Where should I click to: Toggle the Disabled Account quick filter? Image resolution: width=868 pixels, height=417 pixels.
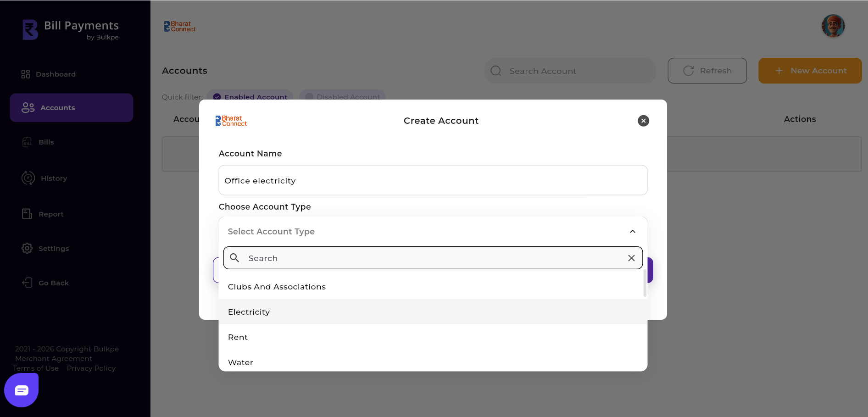(x=342, y=97)
